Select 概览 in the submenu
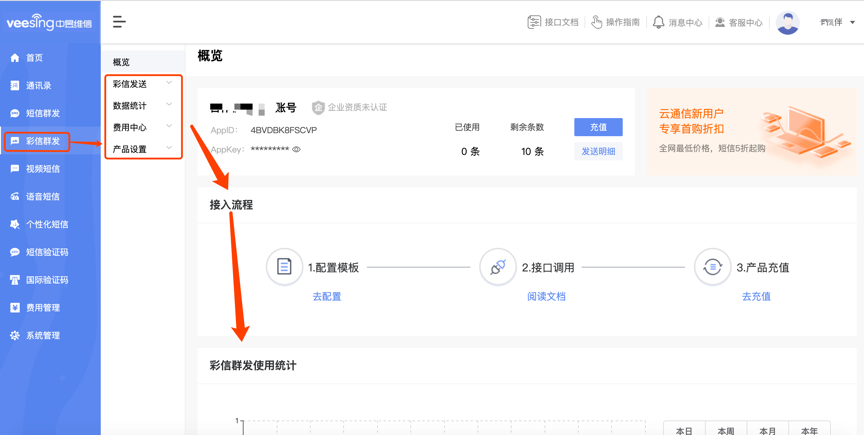864x435 pixels. 143,62
